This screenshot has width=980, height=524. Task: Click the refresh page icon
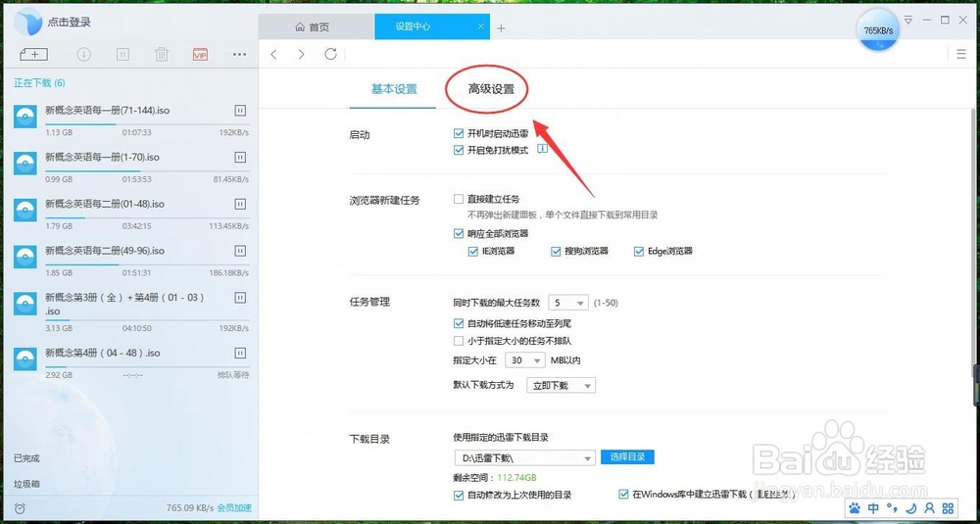tap(330, 54)
